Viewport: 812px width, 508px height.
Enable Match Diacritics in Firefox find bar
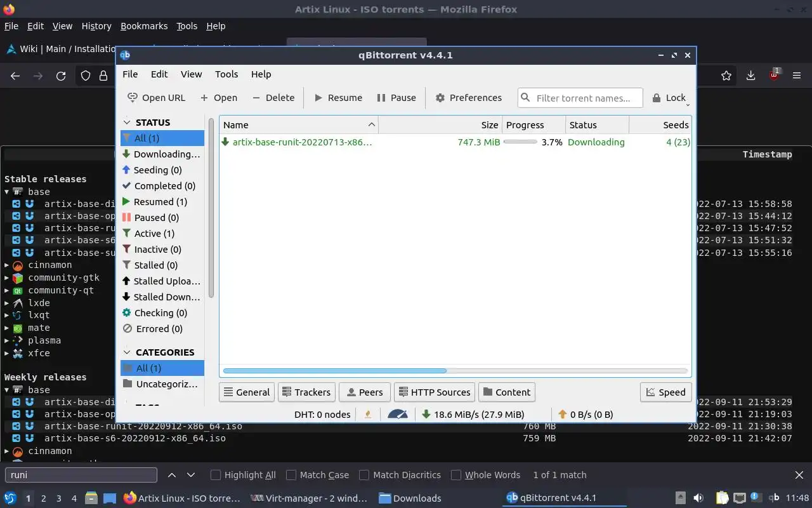point(400,475)
